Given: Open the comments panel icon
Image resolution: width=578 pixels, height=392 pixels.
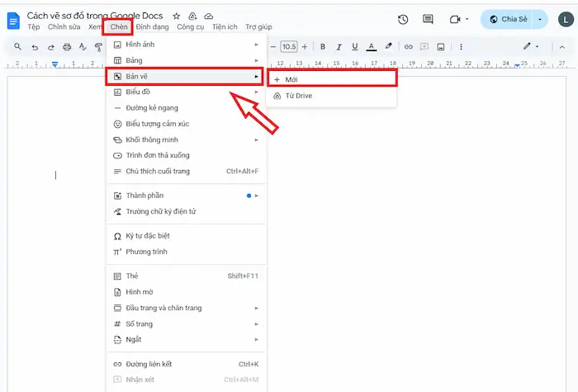Looking at the screenshot, I should tap(428, 19).
